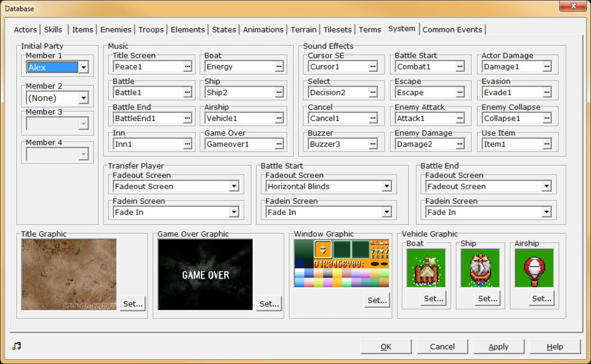Screen dimensions: 591x364
Task: Browse the Cursor SE sound effect
Action: 373,66
